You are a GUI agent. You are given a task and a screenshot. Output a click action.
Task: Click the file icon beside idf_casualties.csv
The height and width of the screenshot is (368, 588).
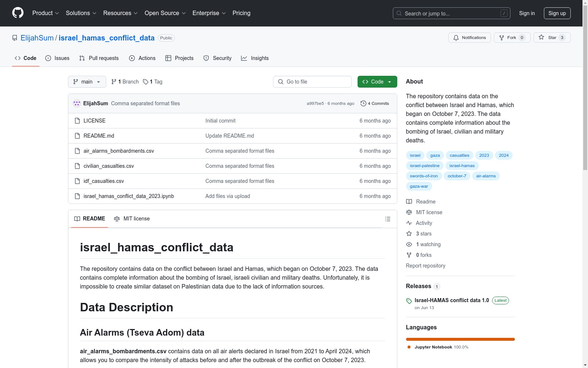(x=77, y=181)
